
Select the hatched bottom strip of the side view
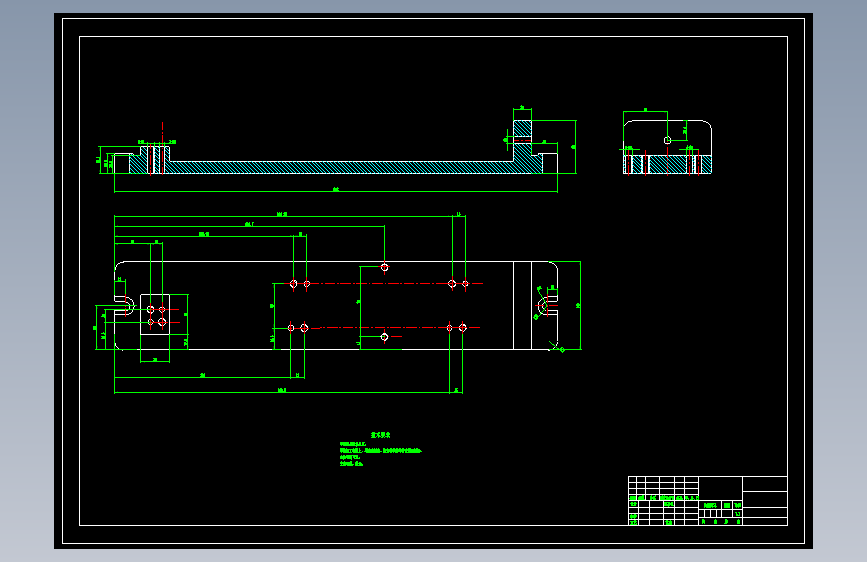(x=667, y=164)
